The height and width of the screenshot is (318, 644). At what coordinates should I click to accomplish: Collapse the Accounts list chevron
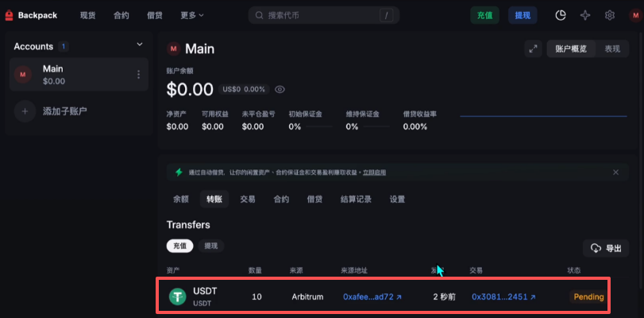pos(140,45)
